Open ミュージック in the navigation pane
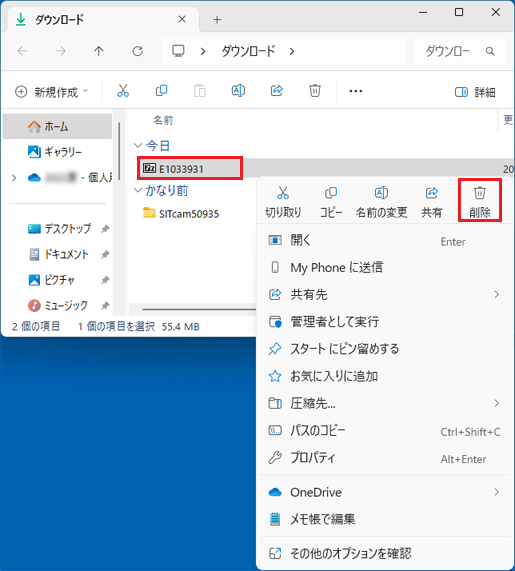This screenshot has height=571, width=515. tap(57, 305)
